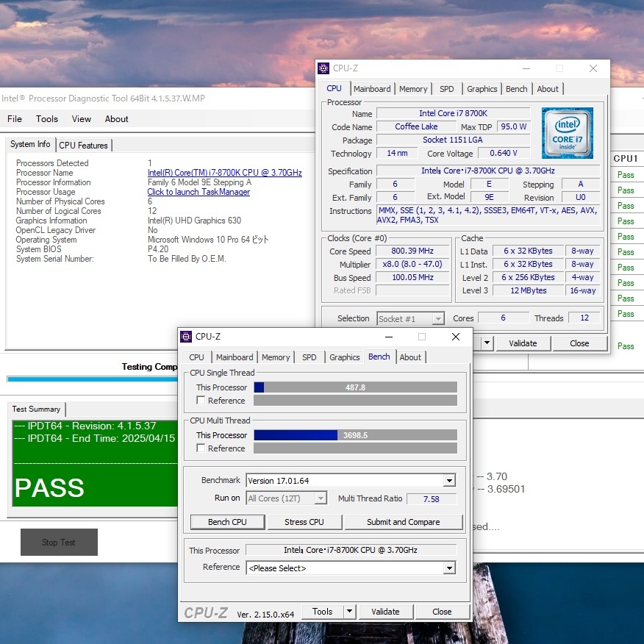The height and width of the screenshot is (644, 644).
Task: Click the CPU-Z app icon in Bench window titlebar
Action: coord(186,337)
